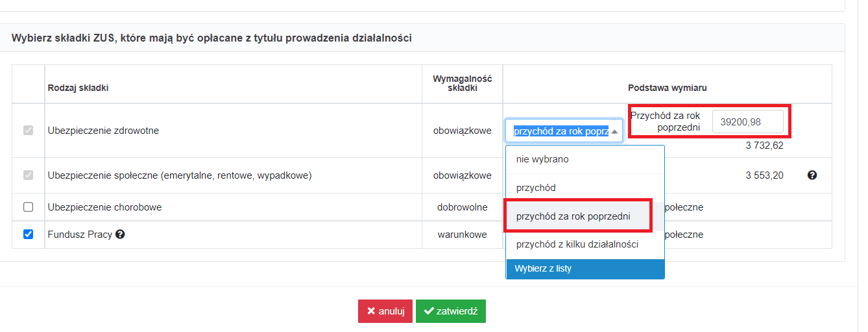Click the 'Ubezpieczenie chorobowe' row label
Image resolution: width=868 pixels, height=332 pixels.
pos(104,207)
